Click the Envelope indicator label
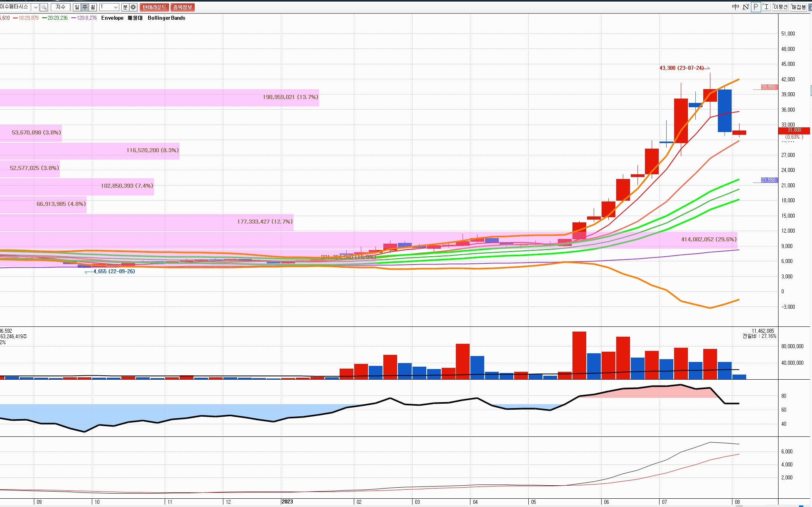This screenshot has height=507, width=812. [x=112, y=18]
